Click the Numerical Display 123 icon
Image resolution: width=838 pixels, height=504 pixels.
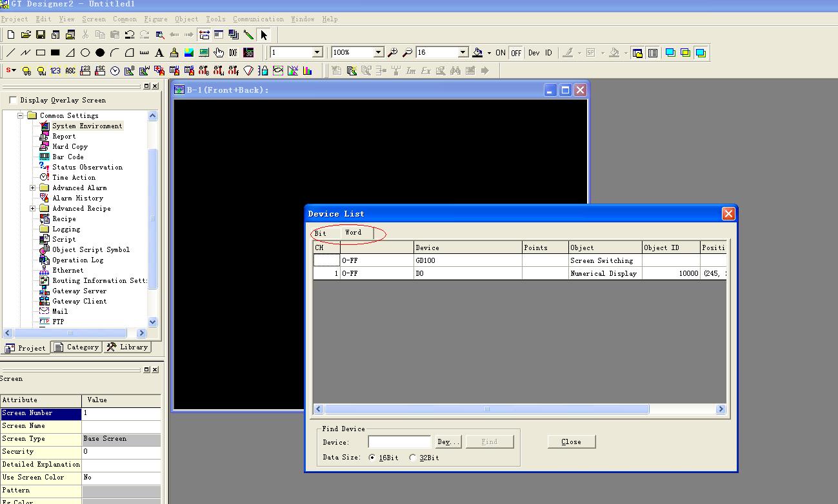point(55,71)
